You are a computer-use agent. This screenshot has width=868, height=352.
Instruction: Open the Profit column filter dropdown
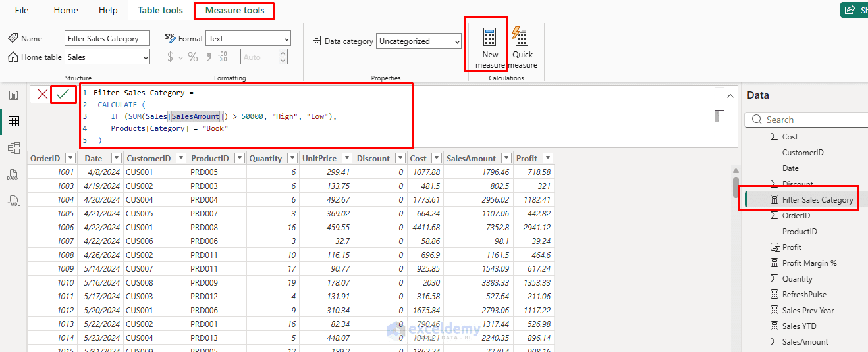click(547, 158)
